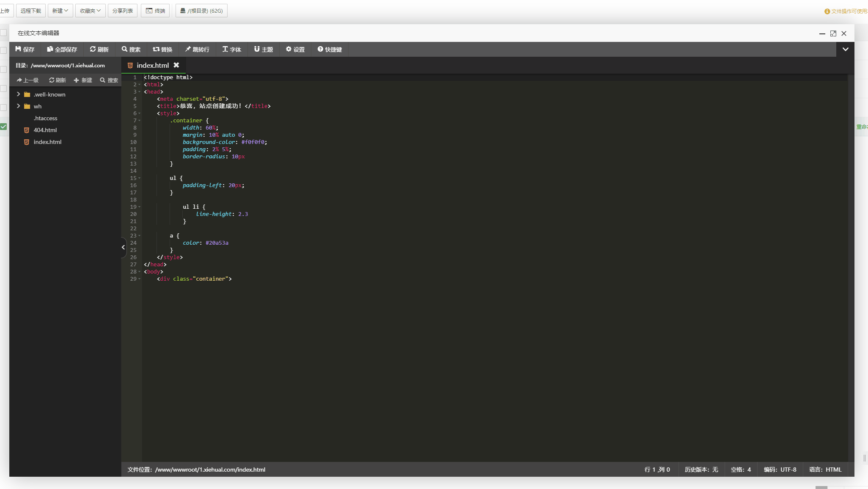Fold the a rule on line 23
This screenshot has width=868, height=489.
[140, 236]
